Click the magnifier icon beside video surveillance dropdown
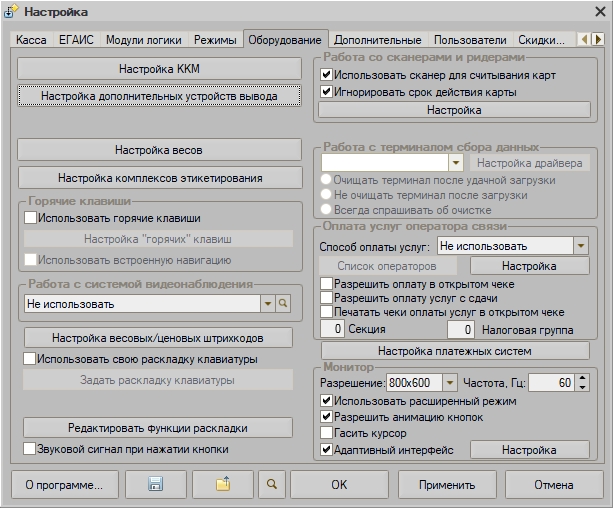 (x=283, y=303)
